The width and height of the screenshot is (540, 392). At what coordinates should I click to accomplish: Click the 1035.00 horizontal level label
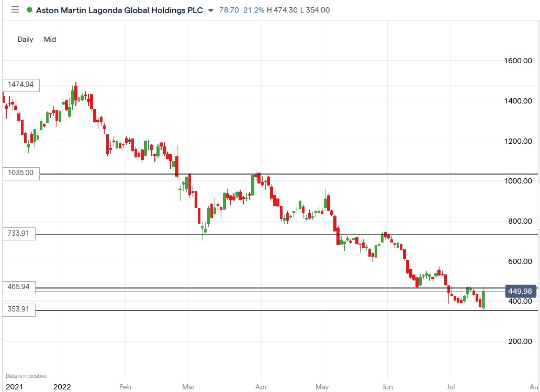click(x=21, y=172)
